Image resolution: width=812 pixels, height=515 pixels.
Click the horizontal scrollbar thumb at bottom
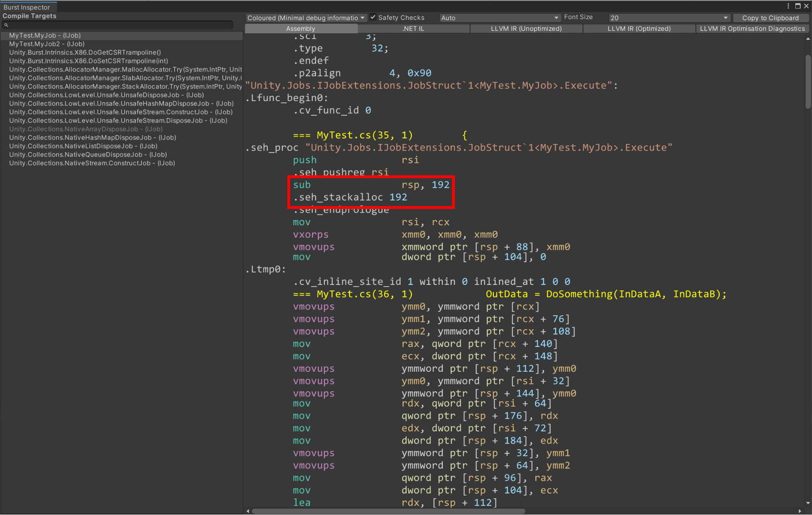pyautogui.click(x=389, y=511)
